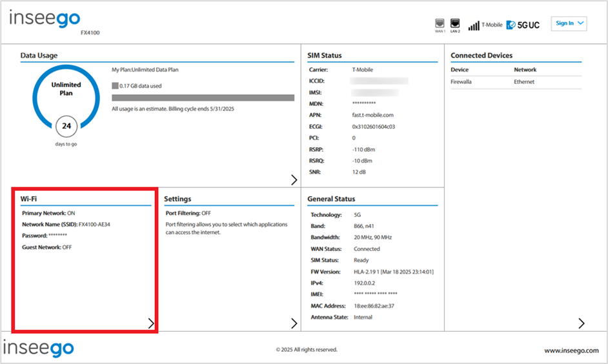The height and width of the screenshot is (364, 608).
Task: Click the Unlimited Plan circular gauge
Action: pos(66,97)
